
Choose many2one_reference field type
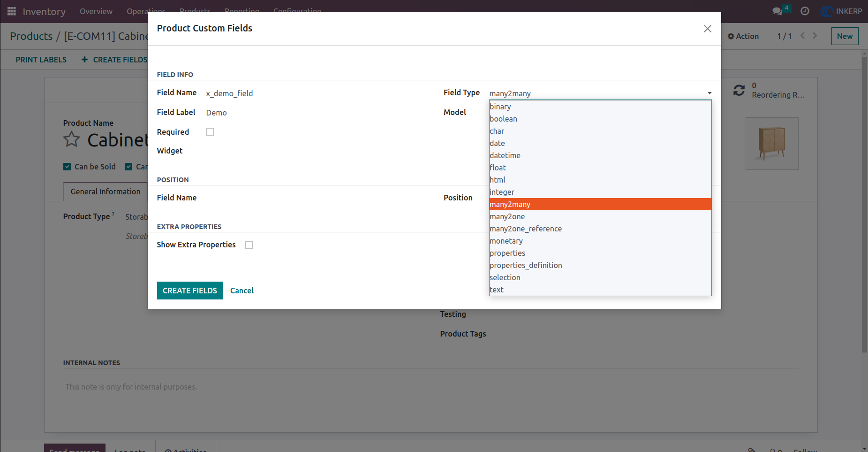pos(600,229)
